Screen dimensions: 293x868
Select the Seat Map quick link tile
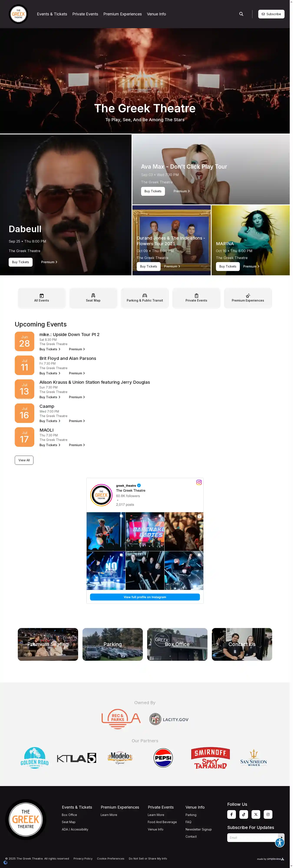(93, 298)
